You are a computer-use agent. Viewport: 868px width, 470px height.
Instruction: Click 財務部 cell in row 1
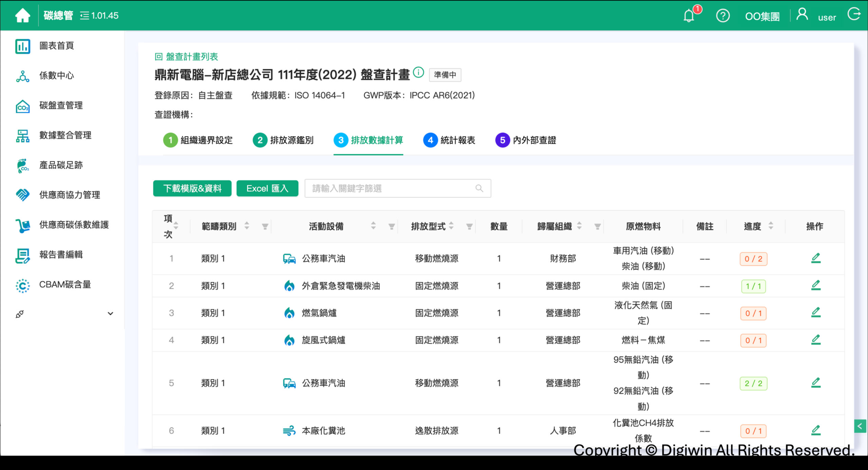pos(563,259)
